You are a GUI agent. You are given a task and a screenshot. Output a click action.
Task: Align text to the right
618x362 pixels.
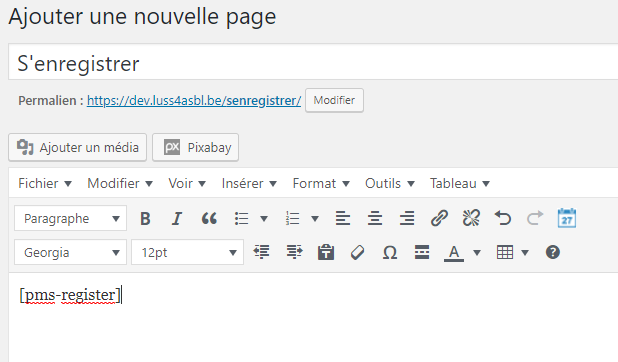point(407,218)
